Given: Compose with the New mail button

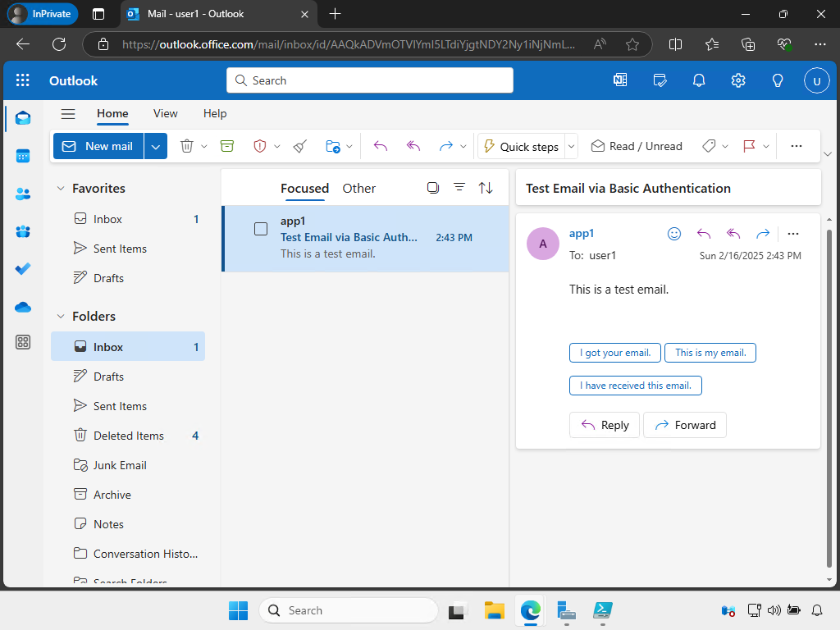Looking at the screenshot, I should coord(98,146).
